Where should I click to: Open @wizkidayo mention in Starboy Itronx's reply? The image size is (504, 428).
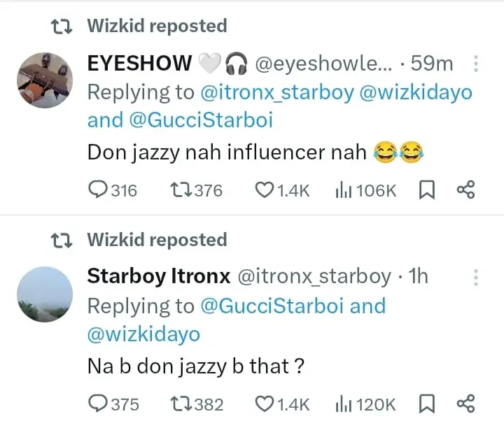click(143, 334)
